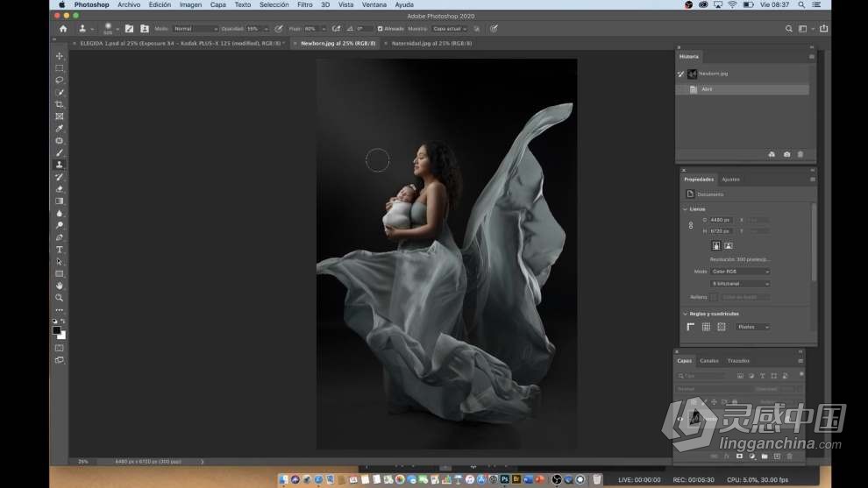The image size is (868, 488).
Task: Click the share icon at top right
Action: pyautogui.click(x=823, y=28)
